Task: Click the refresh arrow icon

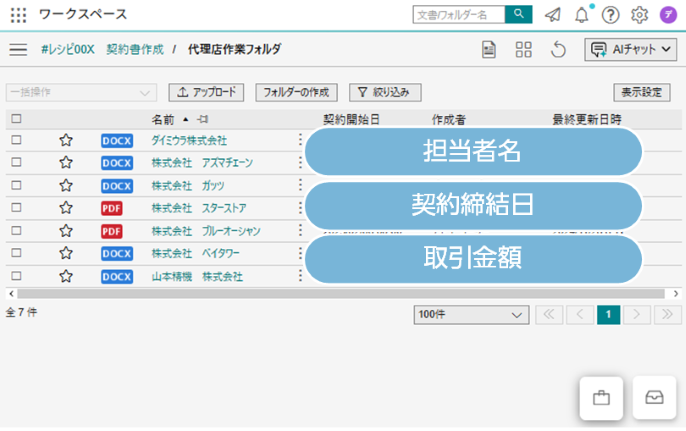Action: pyautogui.click(x=558, y=49)
